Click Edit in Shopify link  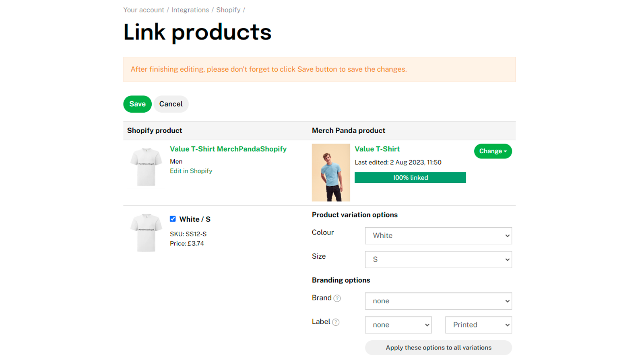pos(191,171)
